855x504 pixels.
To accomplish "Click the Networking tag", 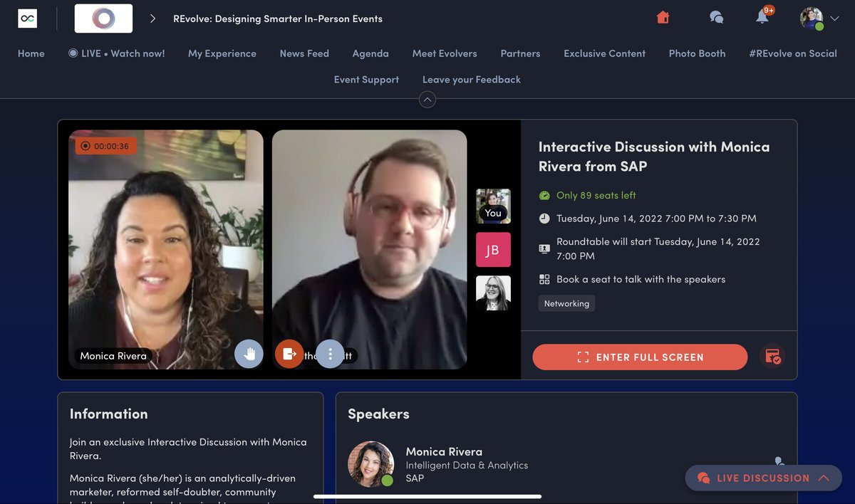I will 566,303.
